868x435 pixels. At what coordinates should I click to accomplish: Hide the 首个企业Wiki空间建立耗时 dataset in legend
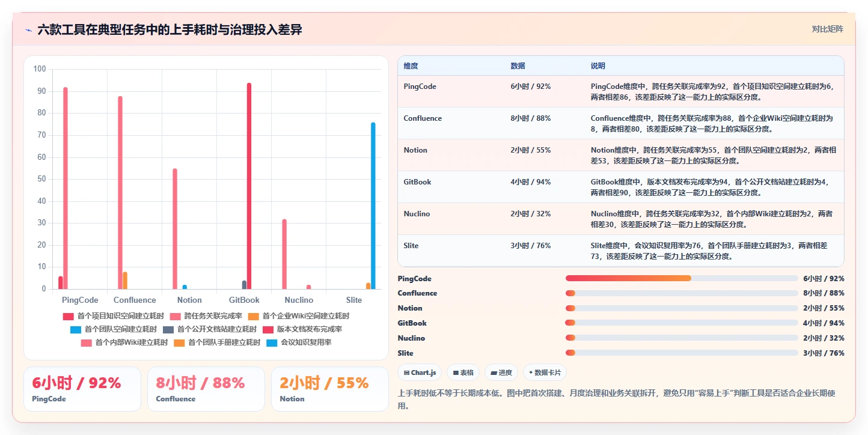click(x=298, y=315)
